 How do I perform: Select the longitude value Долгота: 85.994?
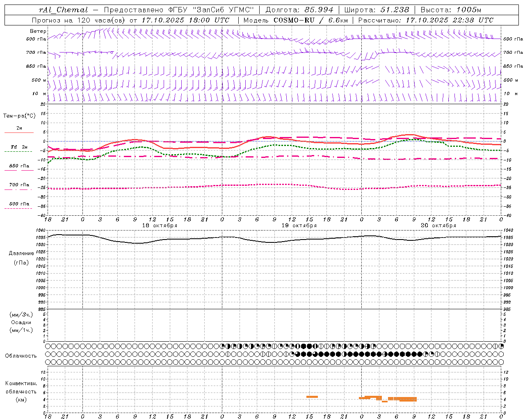(x=299, y=10)
